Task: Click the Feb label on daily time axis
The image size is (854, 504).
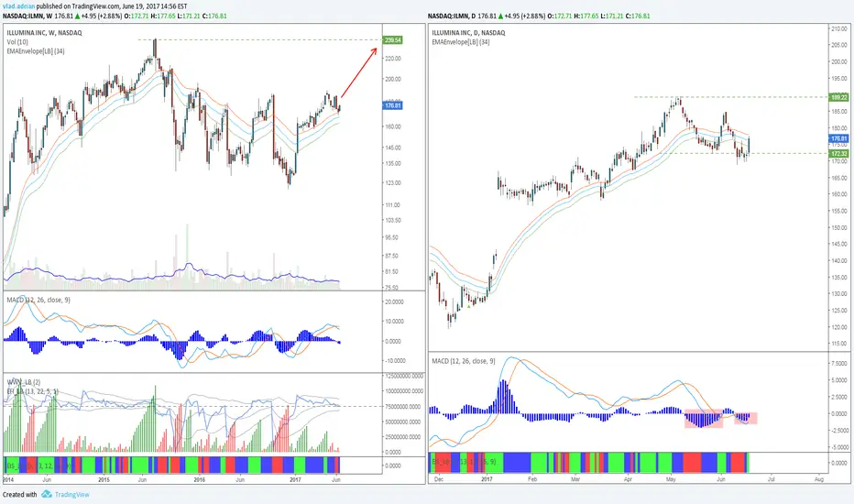Action: coord(532,479)
